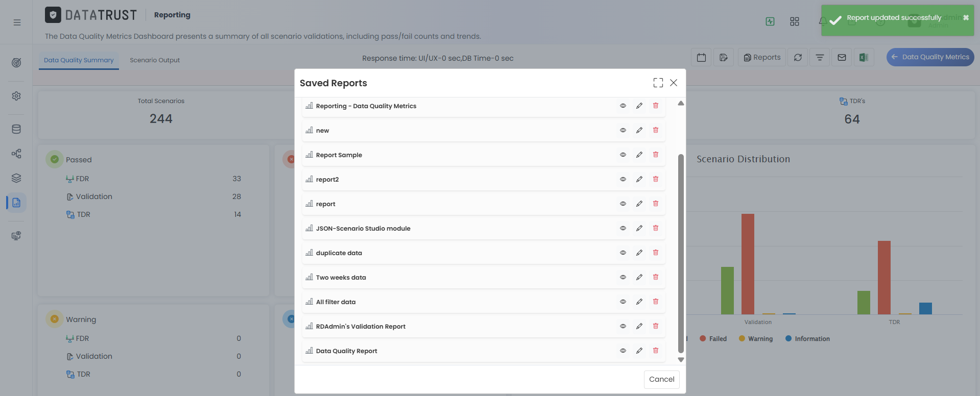
Task: Edit the 'All filter data' report
Action: (639, 302)
